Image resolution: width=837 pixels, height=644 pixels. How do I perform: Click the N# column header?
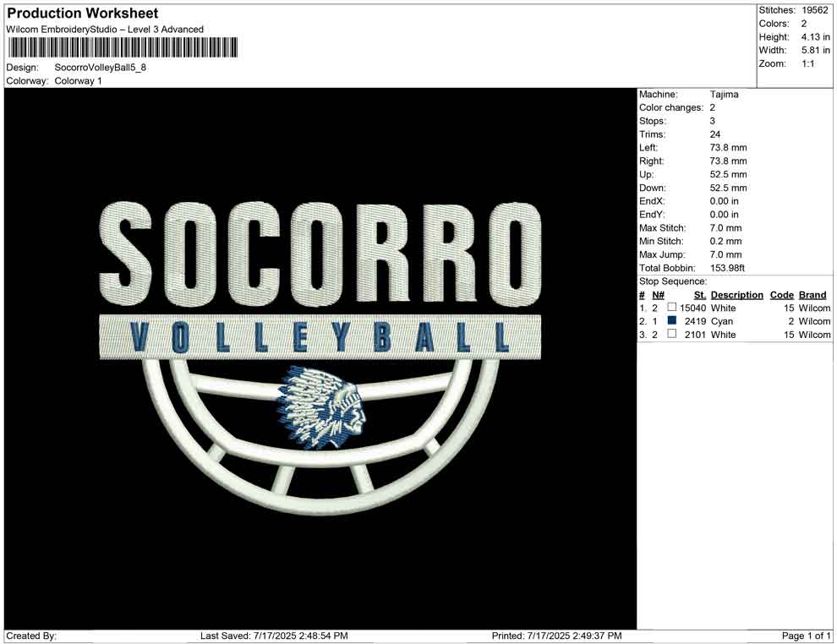tap(658, 294)
